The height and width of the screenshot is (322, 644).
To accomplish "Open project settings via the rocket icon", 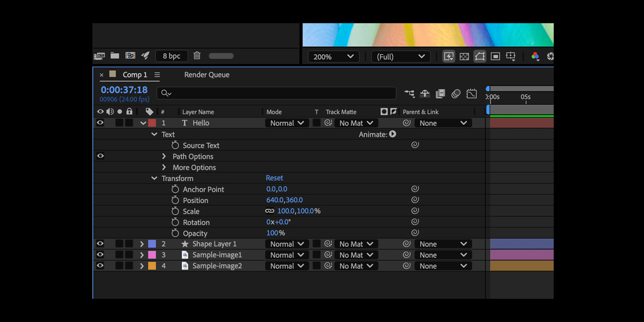I will [x=145, y=55].
